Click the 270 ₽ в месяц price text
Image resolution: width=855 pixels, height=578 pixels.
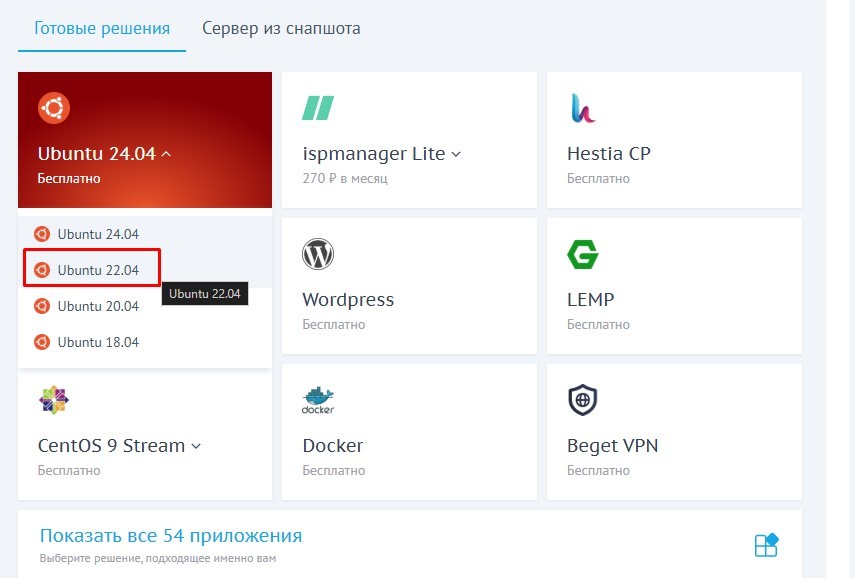(345, 178)
